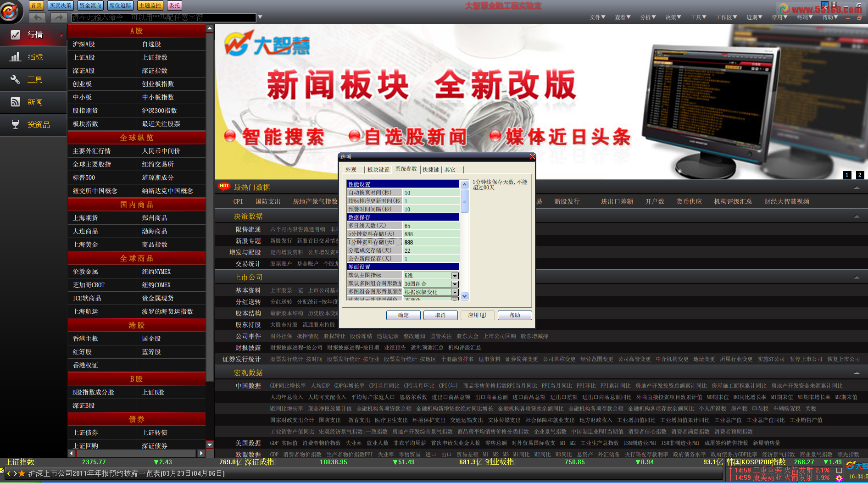Click the red grid icon beside the alert ticker

[839, 470]
